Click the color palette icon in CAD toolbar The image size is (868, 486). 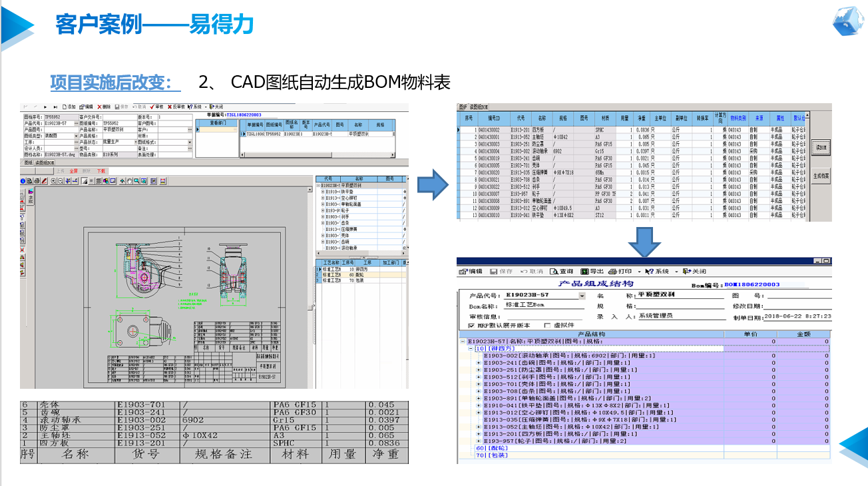tap(106, 181)
